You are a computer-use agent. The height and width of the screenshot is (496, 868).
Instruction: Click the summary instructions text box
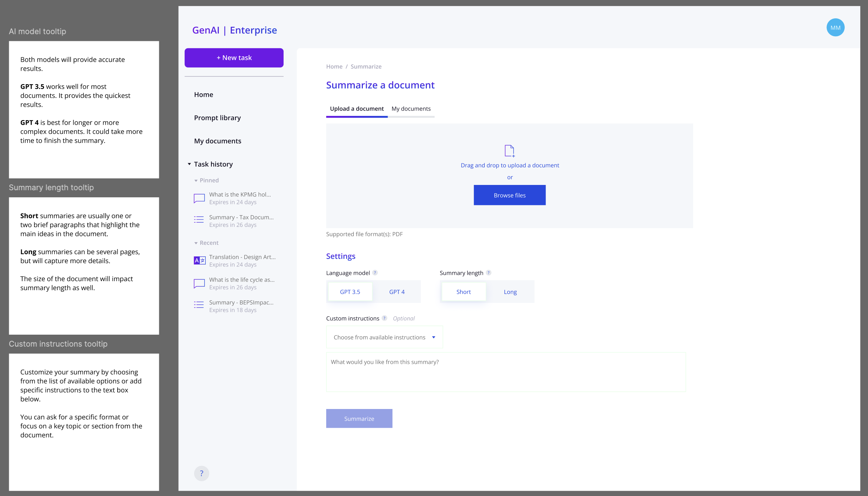506,372
